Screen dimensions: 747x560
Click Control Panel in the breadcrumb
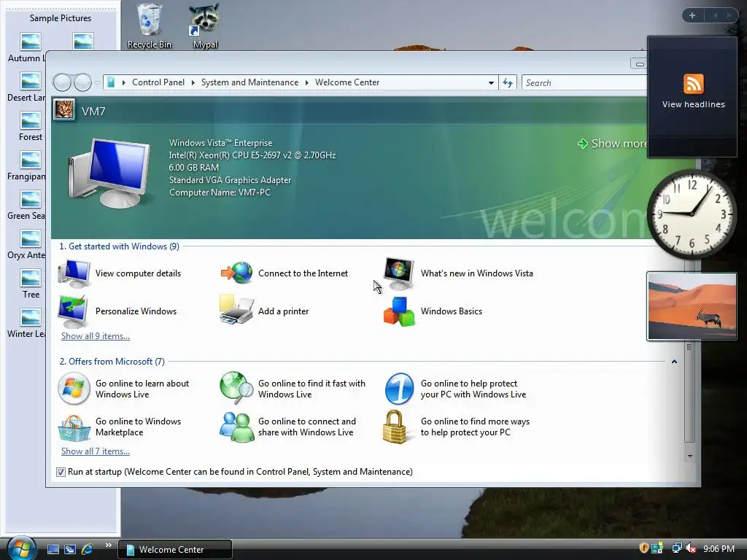pos(158,82)
